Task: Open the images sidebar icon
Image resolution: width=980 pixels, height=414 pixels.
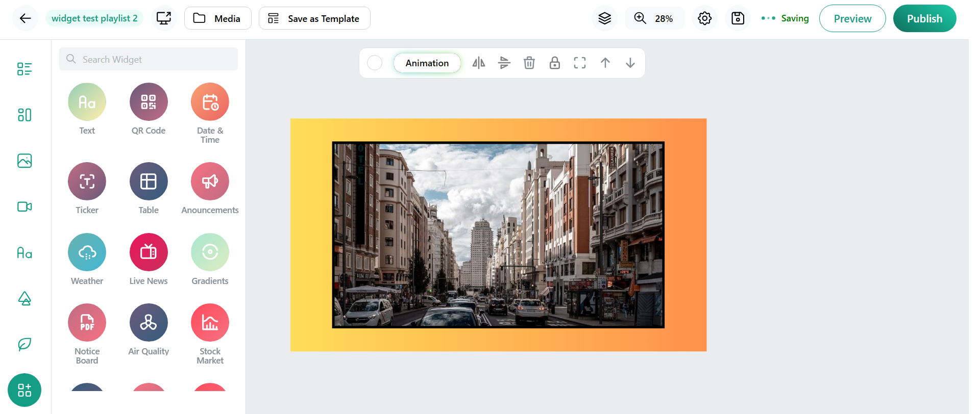Action: [24, 161]
